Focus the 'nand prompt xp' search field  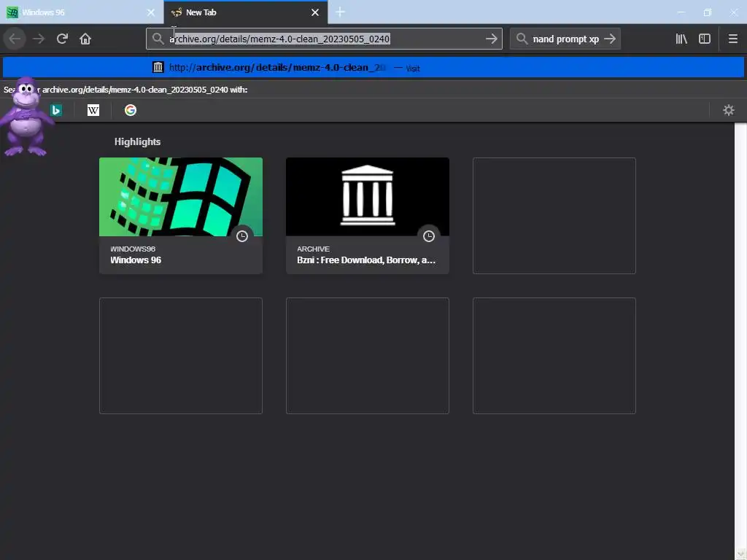tap(565, 39)
